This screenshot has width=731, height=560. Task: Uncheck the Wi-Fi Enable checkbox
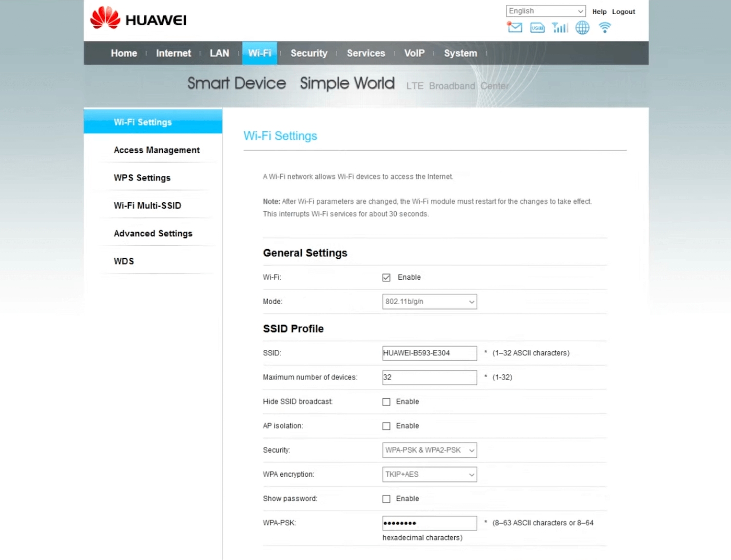(386, 277)
